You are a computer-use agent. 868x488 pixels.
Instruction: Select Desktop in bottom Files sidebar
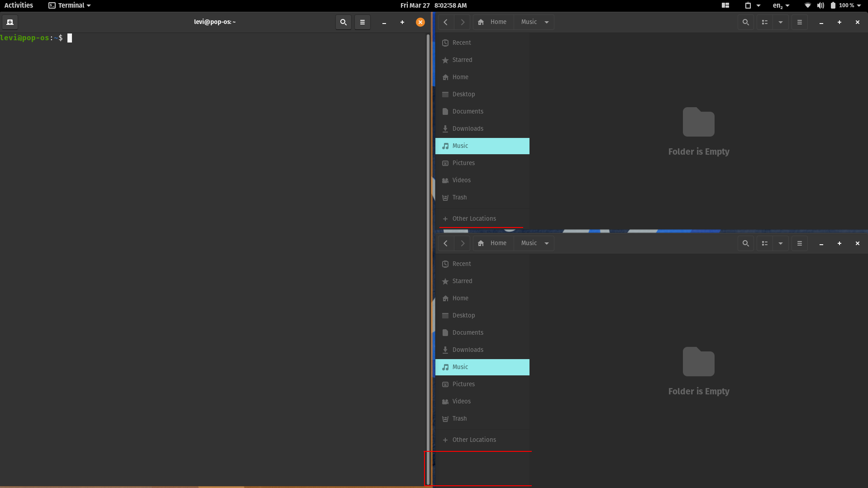point(482,316)
